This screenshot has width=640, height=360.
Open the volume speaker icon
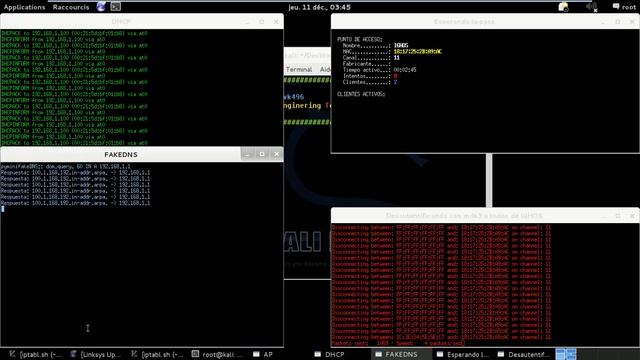tap(591, 7)
